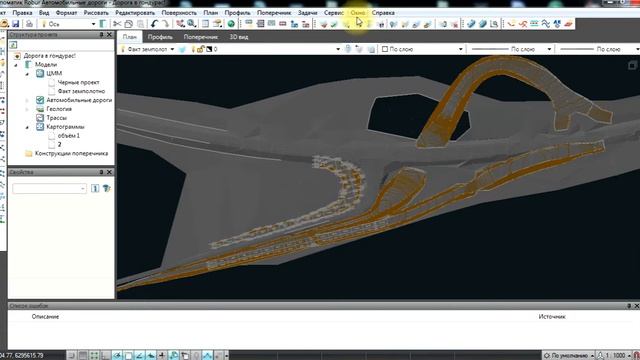Click the filter icon in the Properties panel
This screenshot has width=640, height=360.
107,188
